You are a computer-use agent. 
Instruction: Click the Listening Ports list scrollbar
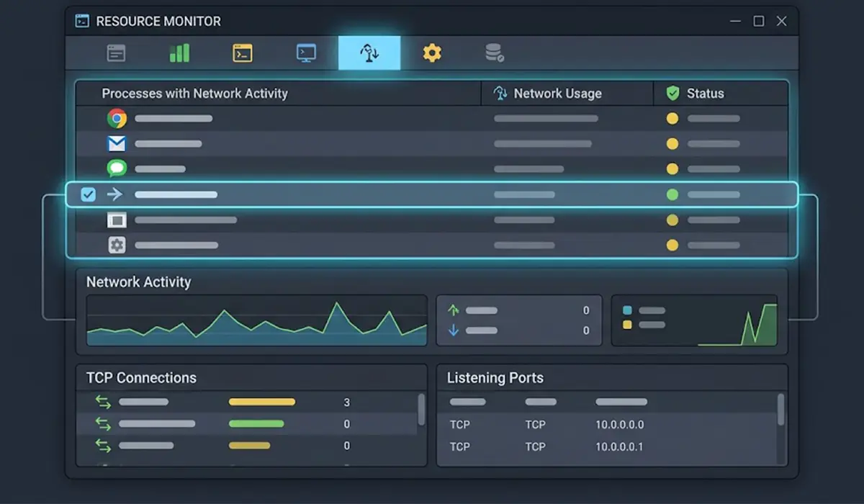coord(781,410)
